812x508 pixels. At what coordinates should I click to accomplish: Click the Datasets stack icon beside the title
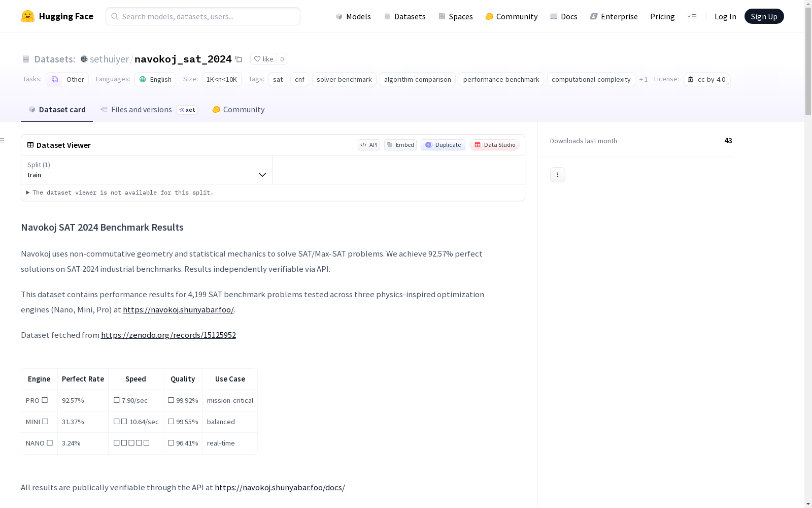[26, 59]
